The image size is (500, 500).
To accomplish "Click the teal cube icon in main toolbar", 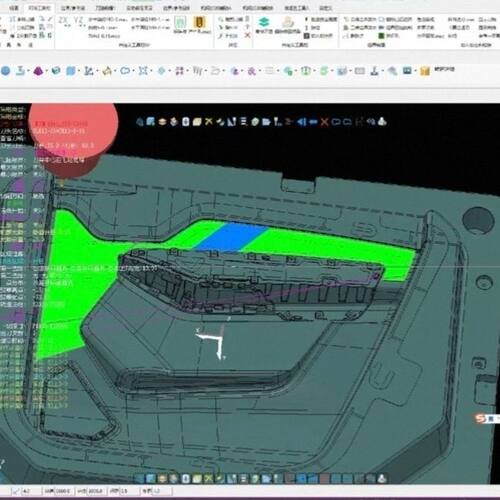I will (x=56, y=71).
